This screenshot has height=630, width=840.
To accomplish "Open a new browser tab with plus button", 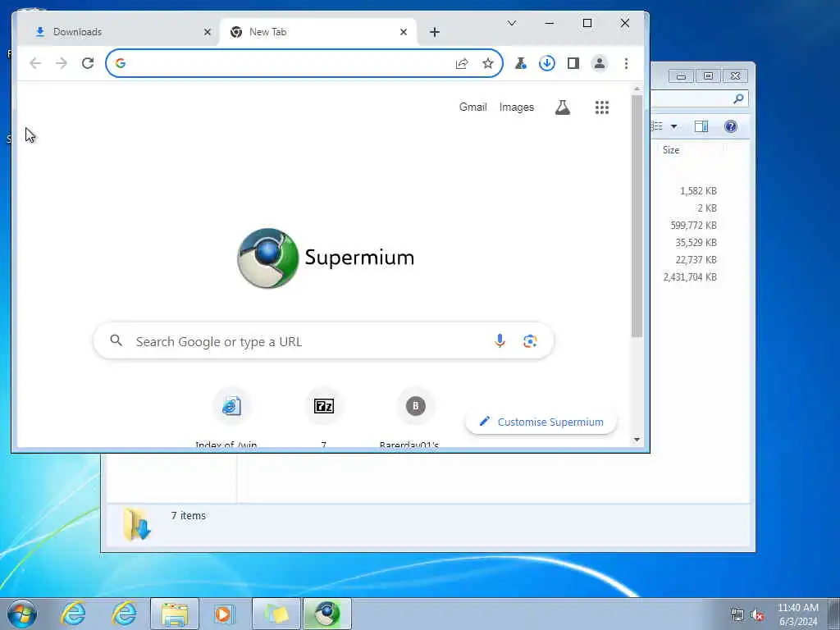I will (435, 32).
